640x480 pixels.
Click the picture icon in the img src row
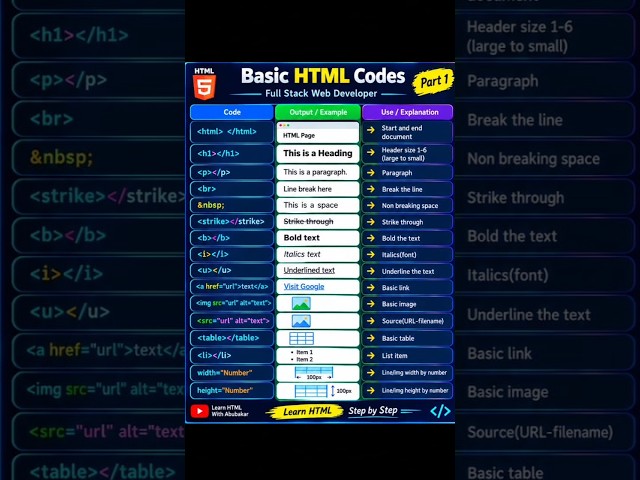pyautogui.click(x=301, y=304)
